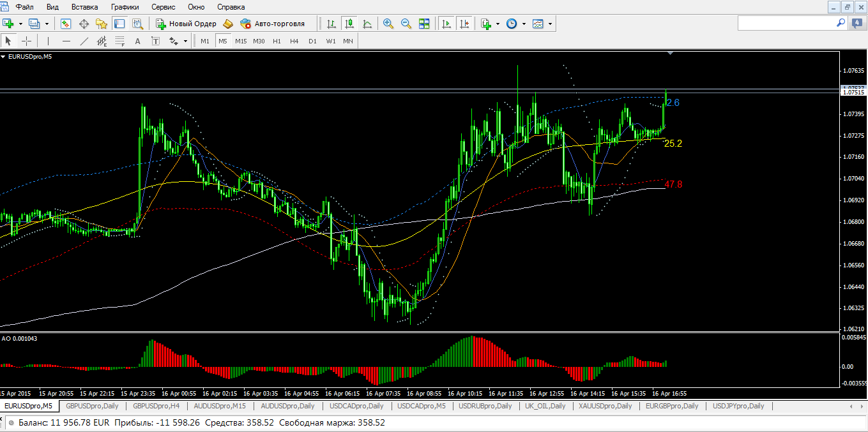Screen dimensions: 868x432
Task: Toggle candlestick chart mode
Action: (x=349, y=24)
